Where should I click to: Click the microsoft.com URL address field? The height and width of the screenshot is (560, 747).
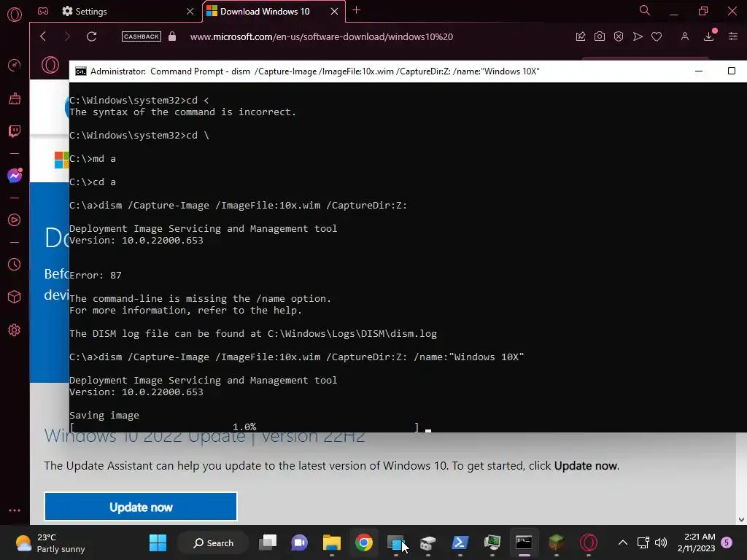[322, 36]
